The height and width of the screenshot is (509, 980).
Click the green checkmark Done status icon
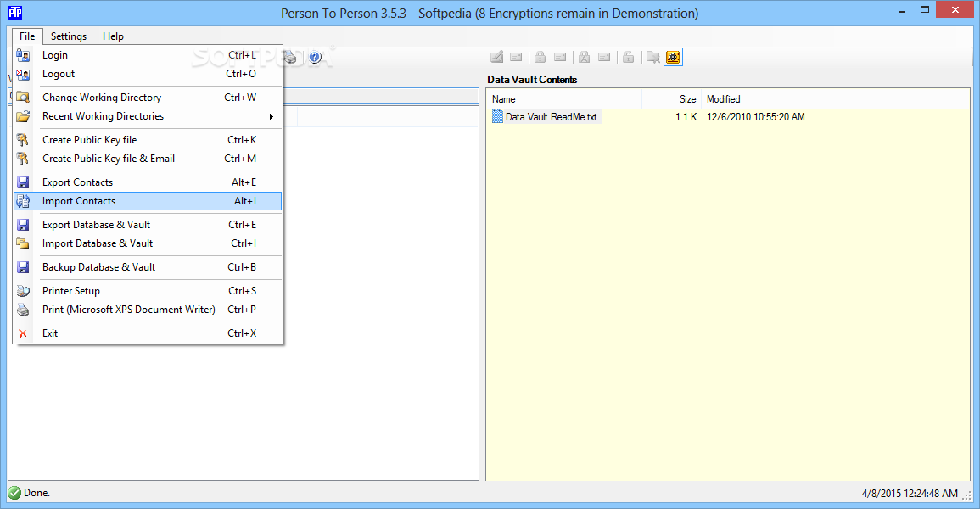(14, 493)
